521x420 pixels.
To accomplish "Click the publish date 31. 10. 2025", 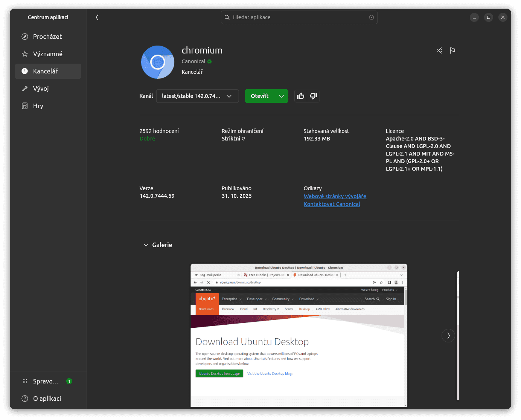I will 237,196.
